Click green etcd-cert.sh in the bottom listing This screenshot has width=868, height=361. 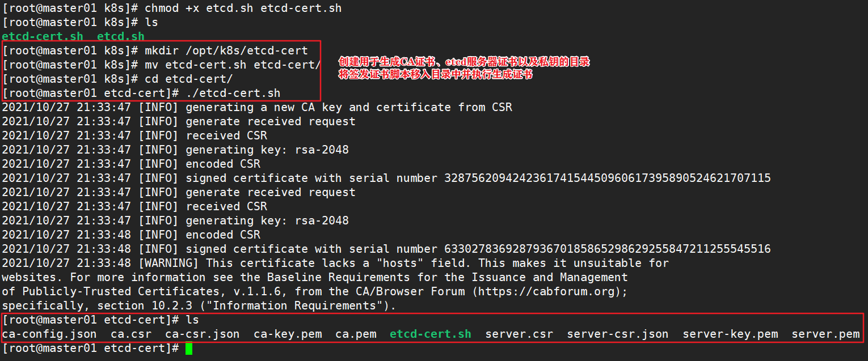[430, 334]
